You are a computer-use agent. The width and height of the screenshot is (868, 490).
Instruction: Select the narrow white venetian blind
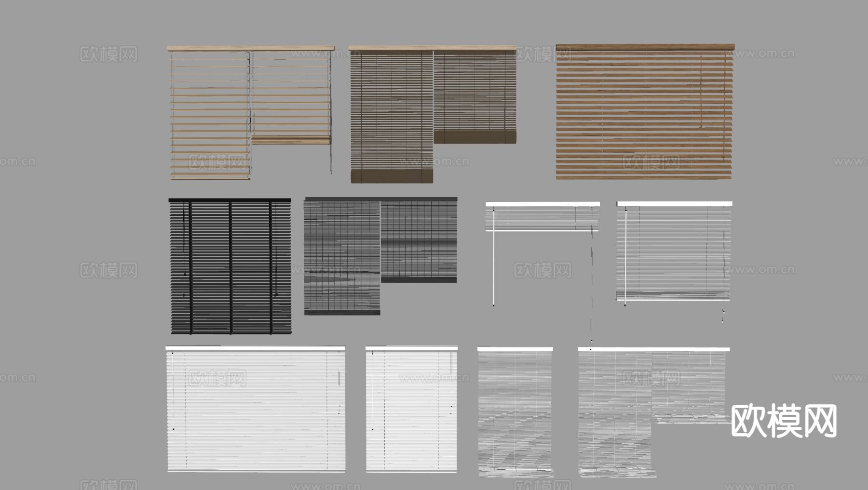point(411,409)
